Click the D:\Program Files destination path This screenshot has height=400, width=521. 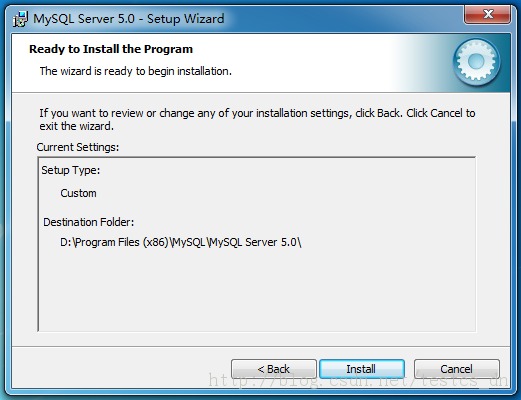tap(181, 242)
